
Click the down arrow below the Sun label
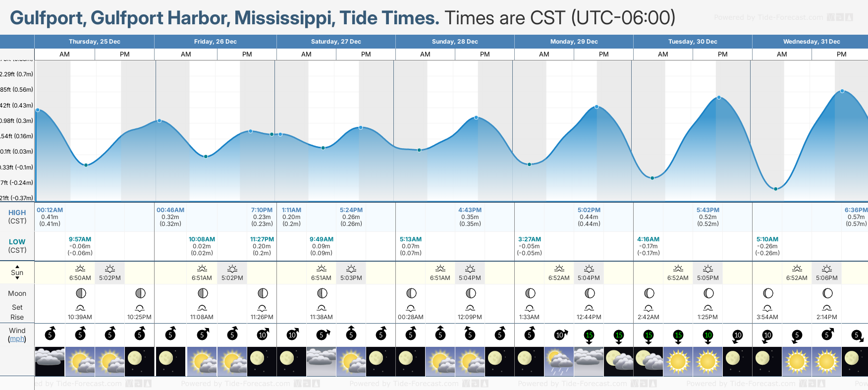coord(17,278)
